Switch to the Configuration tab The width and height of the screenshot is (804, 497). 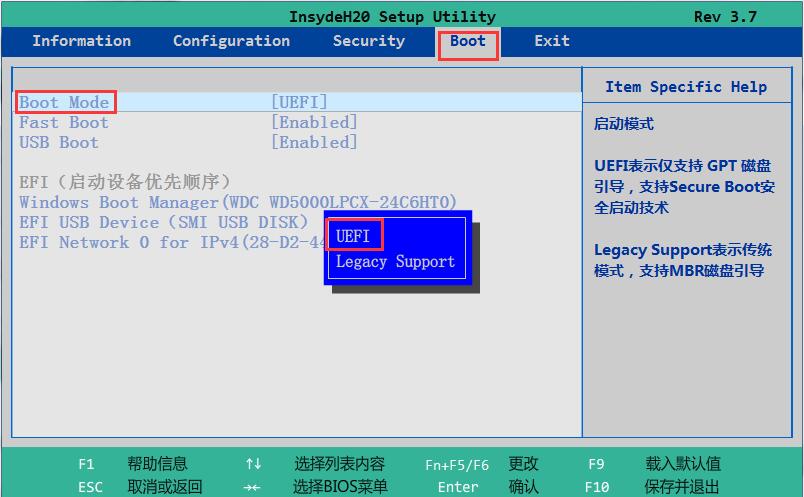click(x=231, y=41)
